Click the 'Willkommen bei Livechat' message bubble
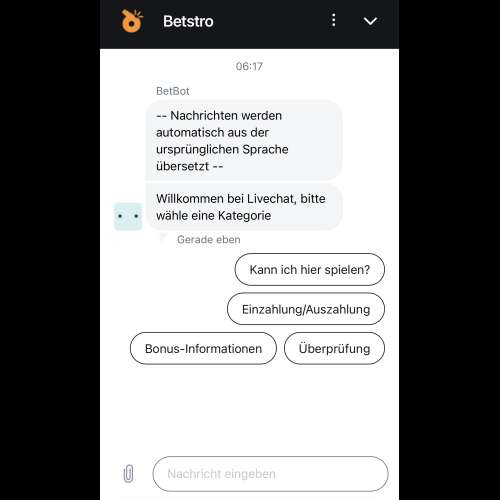500x500 pixels. click(244, 207)
